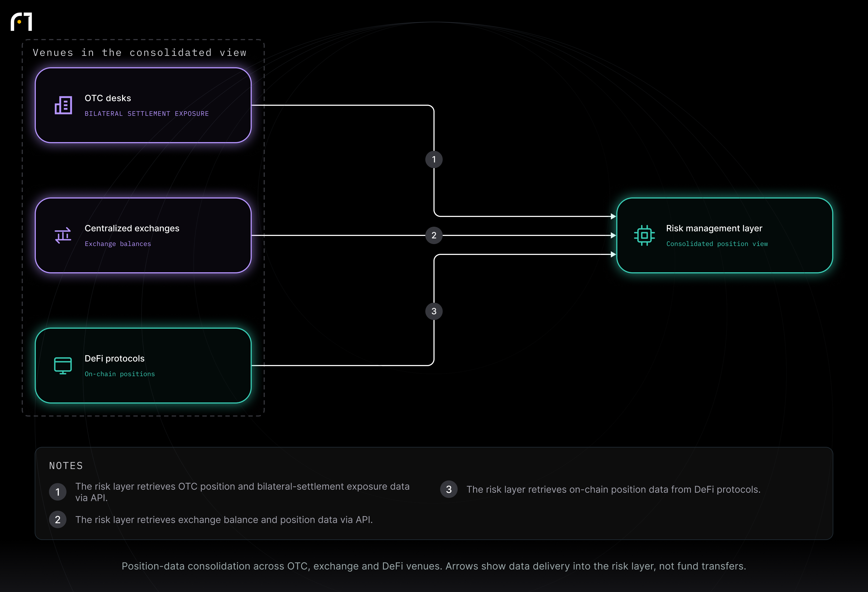Image resolution: width=868 pixels, height=592 pixels.
Task: Click the 'On-chain positions' subtitle
Action: [120, 374]
